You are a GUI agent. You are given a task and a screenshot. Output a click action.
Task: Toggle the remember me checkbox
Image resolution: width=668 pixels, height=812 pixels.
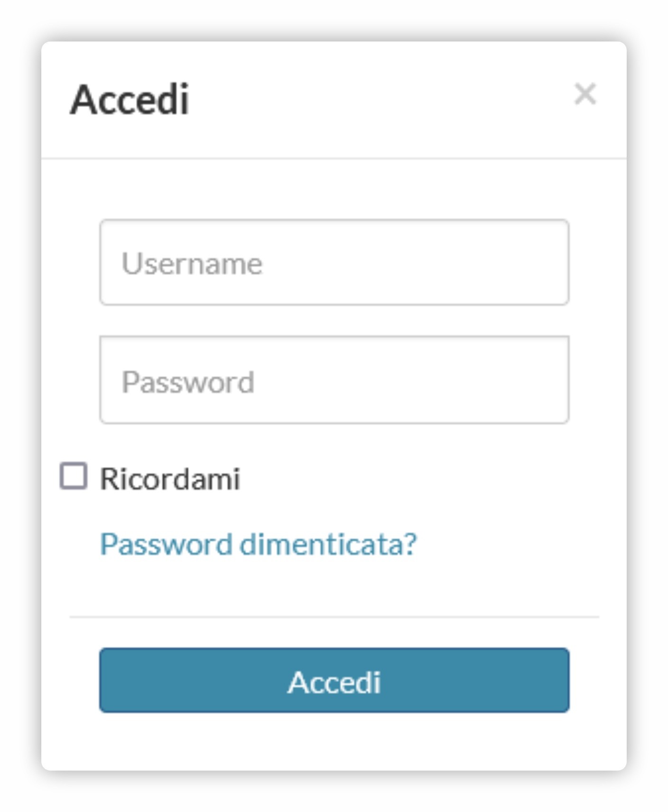(74, 476)
